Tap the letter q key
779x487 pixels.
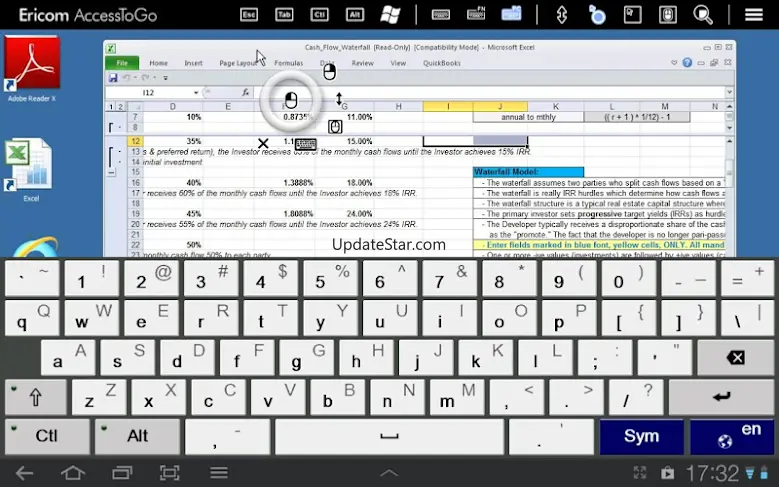point(32,318)
